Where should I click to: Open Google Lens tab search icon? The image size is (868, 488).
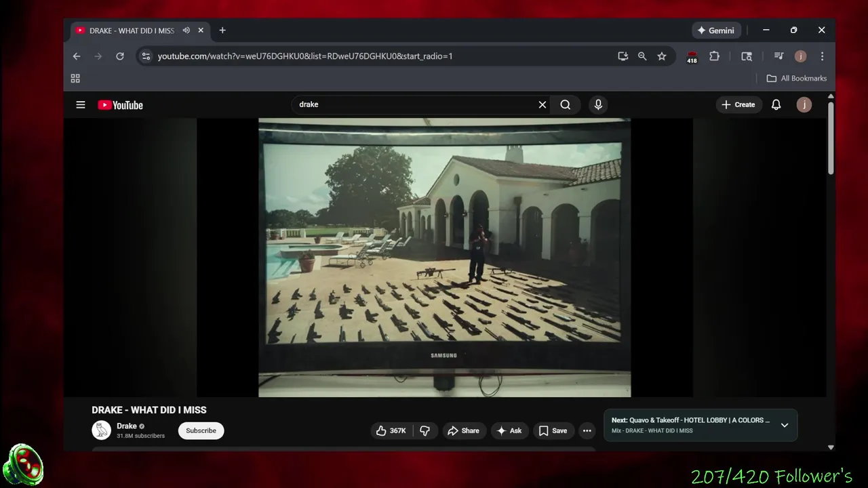(747, 56)
